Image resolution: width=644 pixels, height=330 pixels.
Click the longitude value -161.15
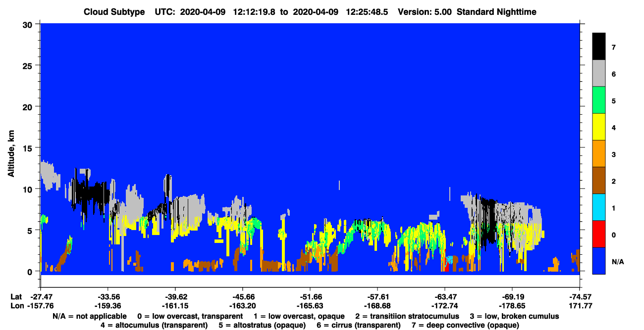(x=175, y=306)
